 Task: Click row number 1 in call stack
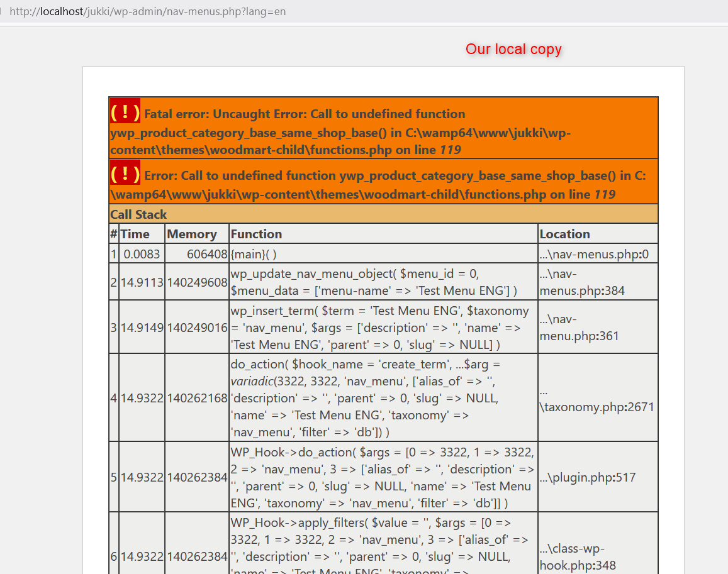[x=114, y=254]
